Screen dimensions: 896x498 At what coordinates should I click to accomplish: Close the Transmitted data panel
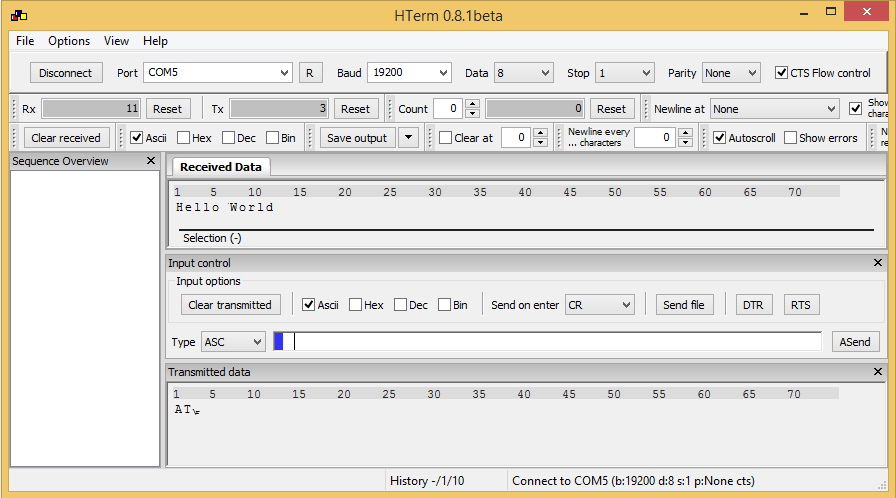coord(878,372)
